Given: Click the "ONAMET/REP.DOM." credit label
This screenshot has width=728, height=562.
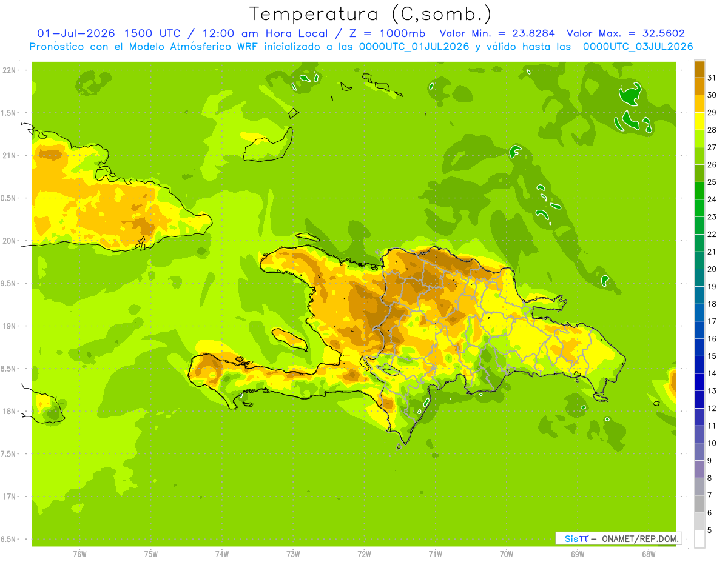Looking at the screenshot, I should (640, 538).
